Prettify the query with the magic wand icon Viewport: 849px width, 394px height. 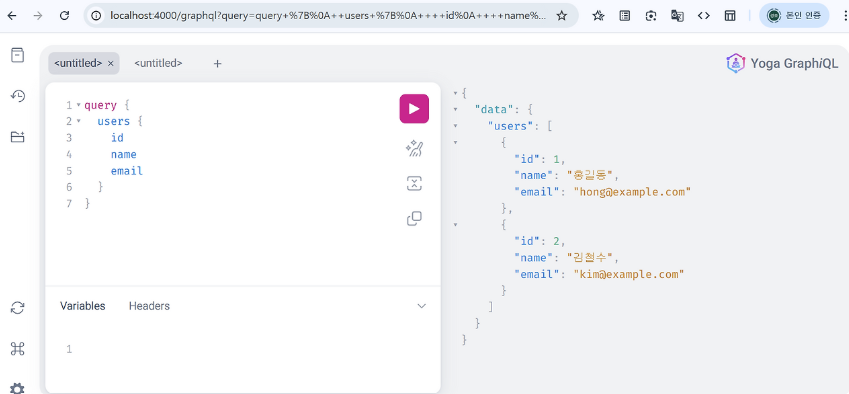pyautogui.click(x=414, y=148)
